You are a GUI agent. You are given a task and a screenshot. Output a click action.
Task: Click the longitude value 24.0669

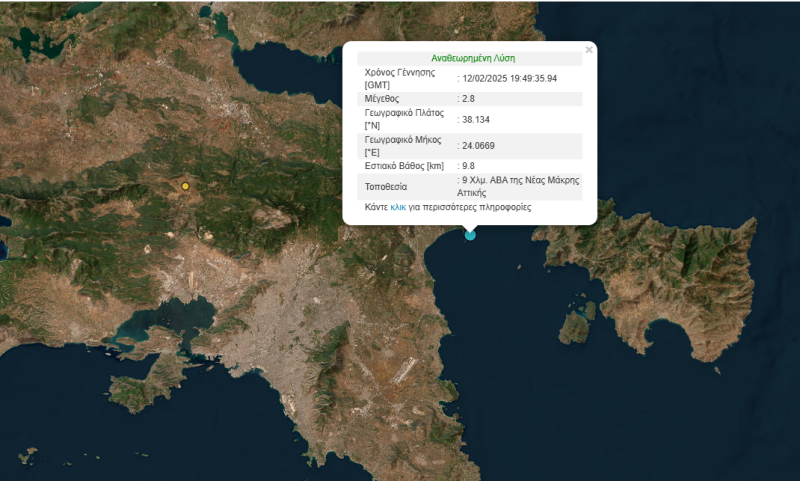coord(478,145)
